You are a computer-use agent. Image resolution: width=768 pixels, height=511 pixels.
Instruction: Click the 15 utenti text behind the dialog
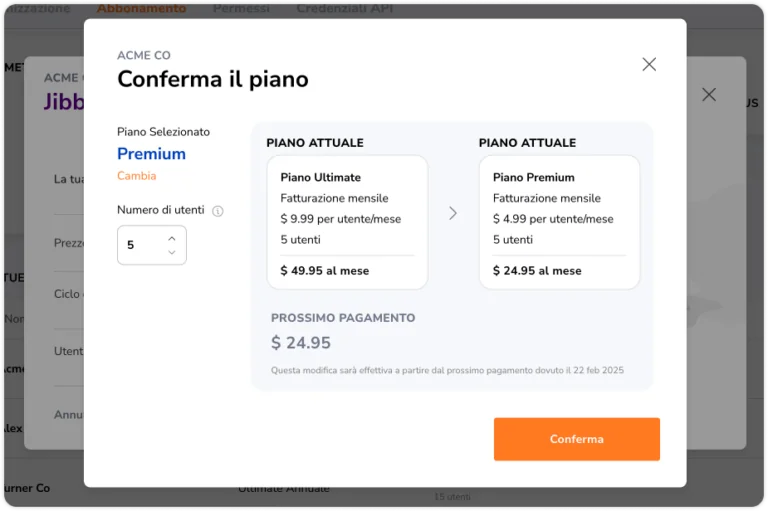(x=452, y=496)
